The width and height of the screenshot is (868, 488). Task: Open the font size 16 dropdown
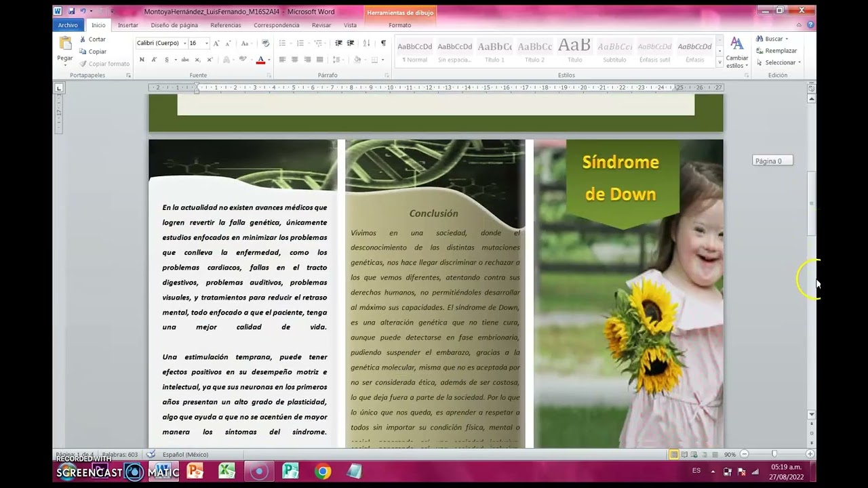coord(206,43)
